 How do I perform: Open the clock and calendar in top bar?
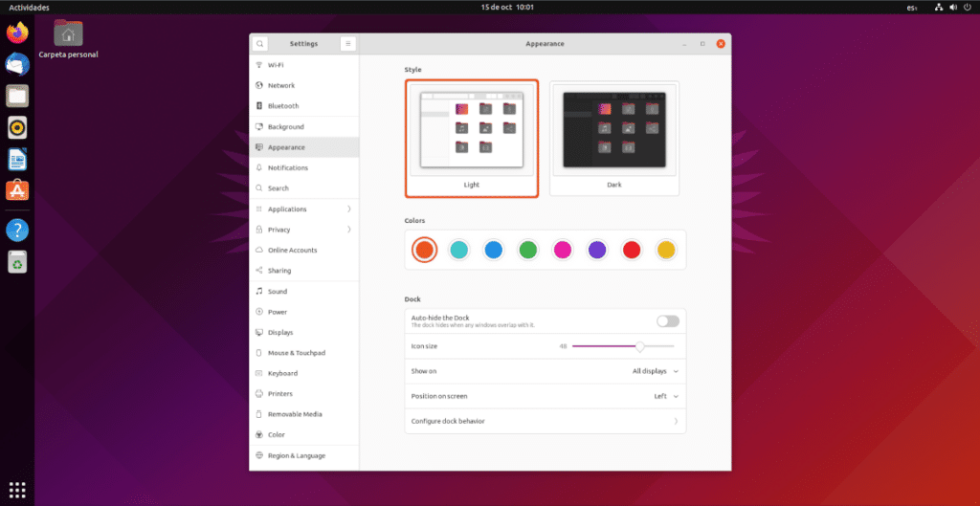507,8
